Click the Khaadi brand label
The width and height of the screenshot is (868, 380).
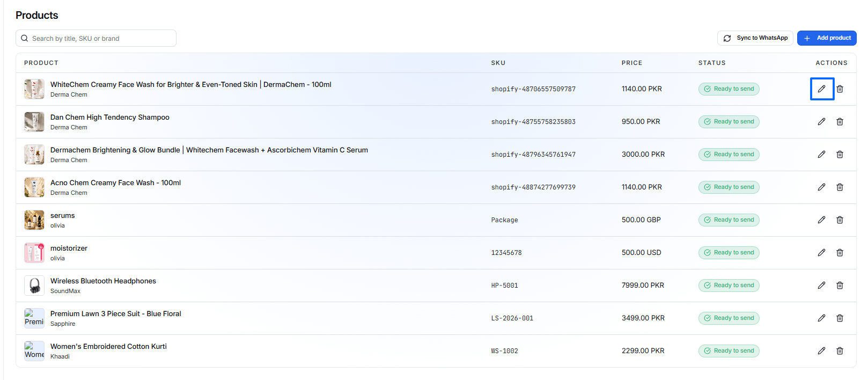click(60, 357)
